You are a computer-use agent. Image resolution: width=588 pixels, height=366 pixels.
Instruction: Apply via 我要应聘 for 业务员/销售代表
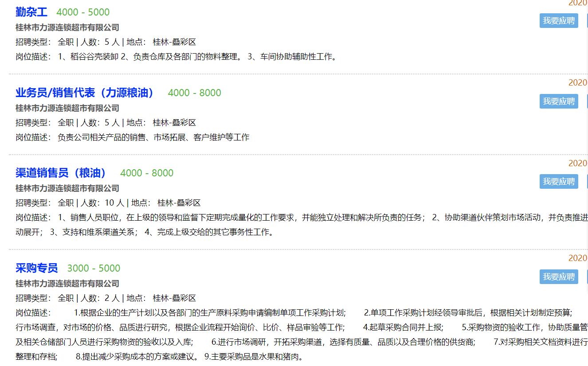click(x=559, y=101)
